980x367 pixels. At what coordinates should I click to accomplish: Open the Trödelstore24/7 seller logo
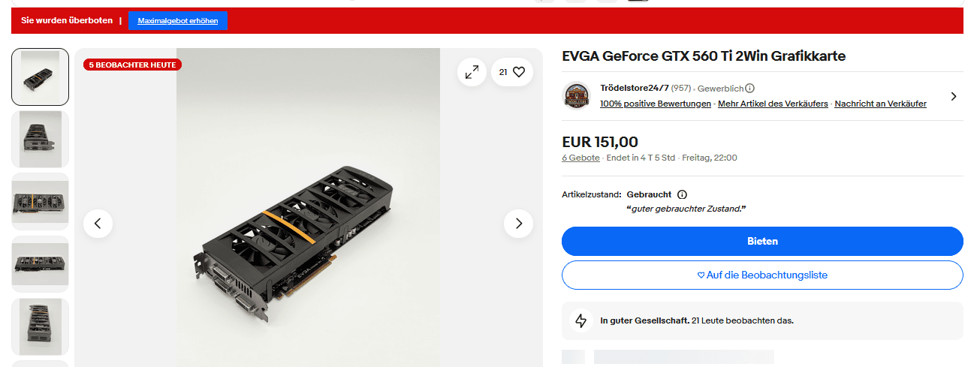click(577, 95)
